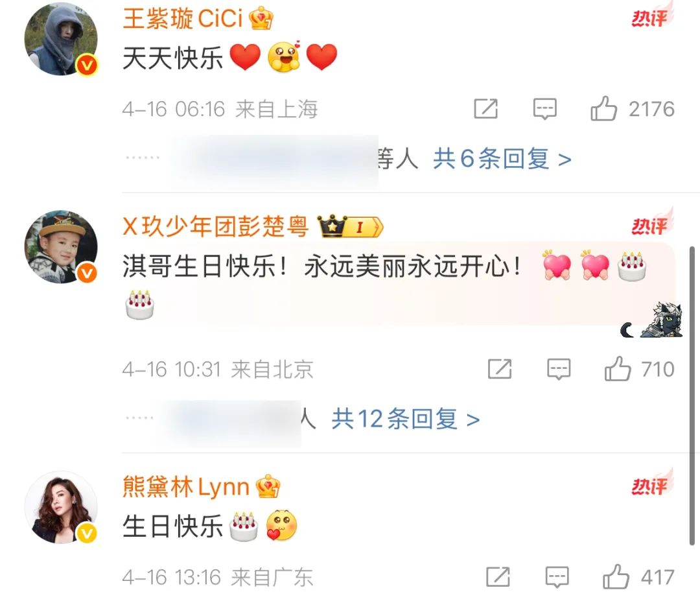Tap the reply icon on 熊黛林Lynn's comment

click(x=557, y=577)
